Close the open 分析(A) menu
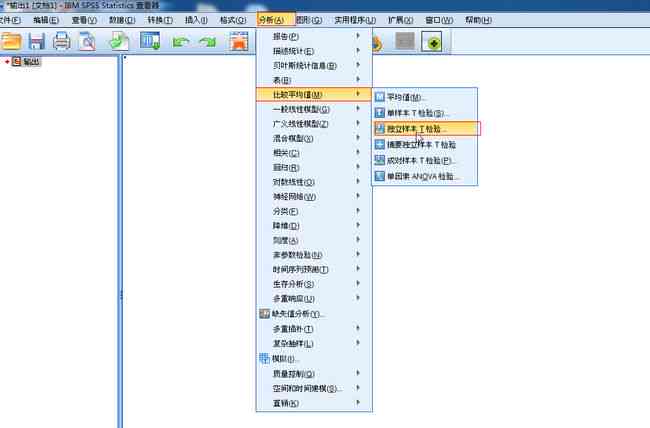 pos(276,20)
